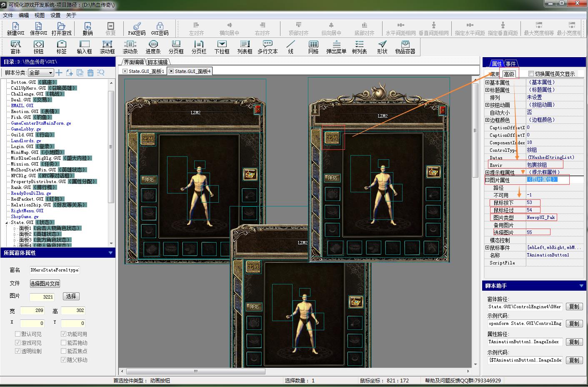Open the 设置 menu
Viewport: 588px width, 387px height.
[55, 15]
